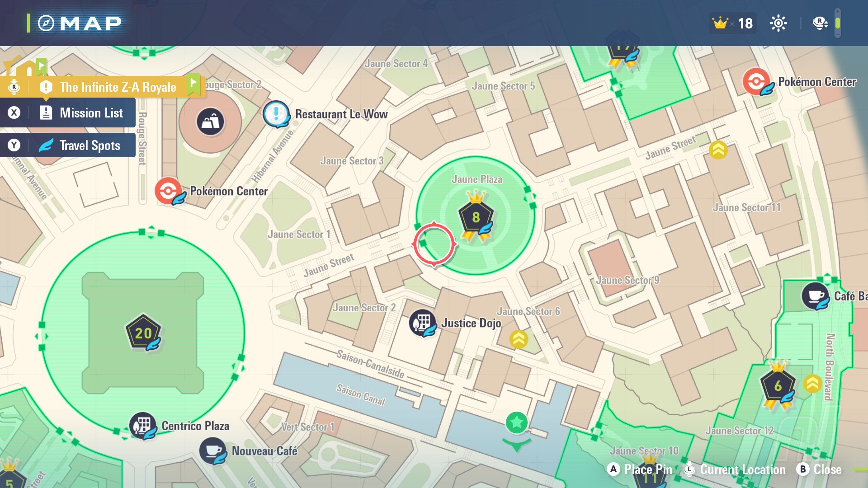Select the Nouveau Café cup icon
Image resolution: width=868 pixels, height=488 pixels.
[212, 450]
